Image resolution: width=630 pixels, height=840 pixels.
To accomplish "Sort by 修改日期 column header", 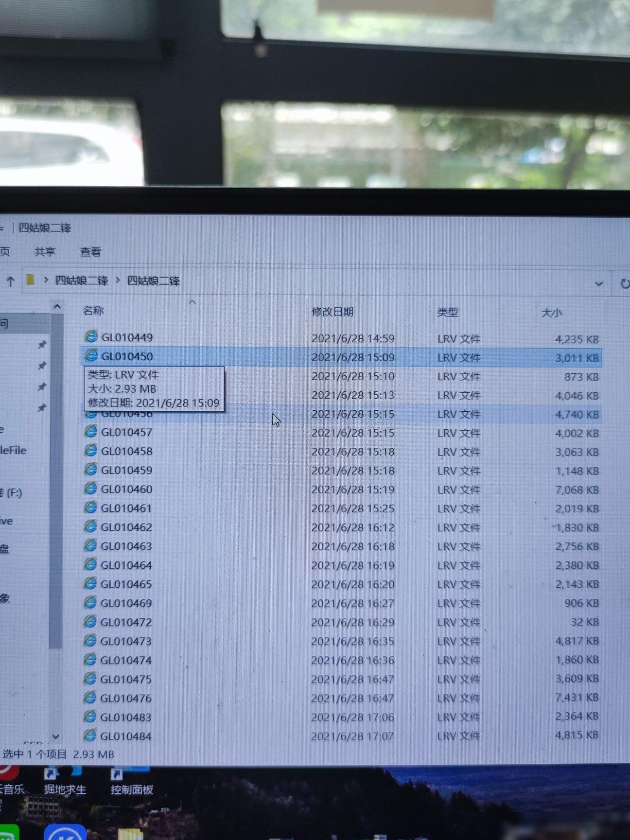I will (x=332, y=312).
